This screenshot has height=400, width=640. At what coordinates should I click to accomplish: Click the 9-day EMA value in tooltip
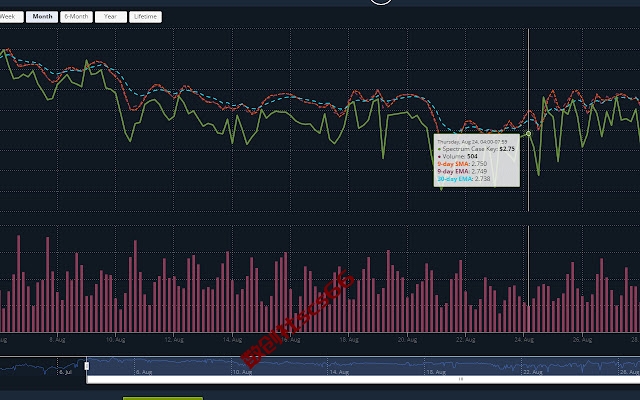pos(462,171)
